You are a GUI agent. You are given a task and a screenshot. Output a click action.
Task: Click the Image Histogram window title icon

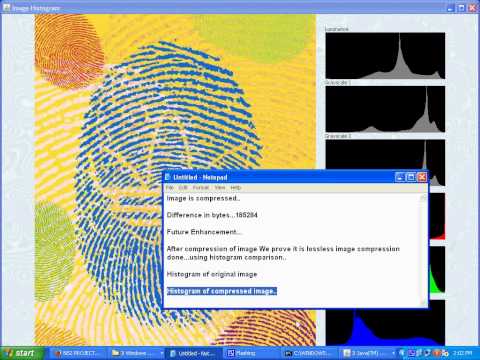(x=6, y=7)
